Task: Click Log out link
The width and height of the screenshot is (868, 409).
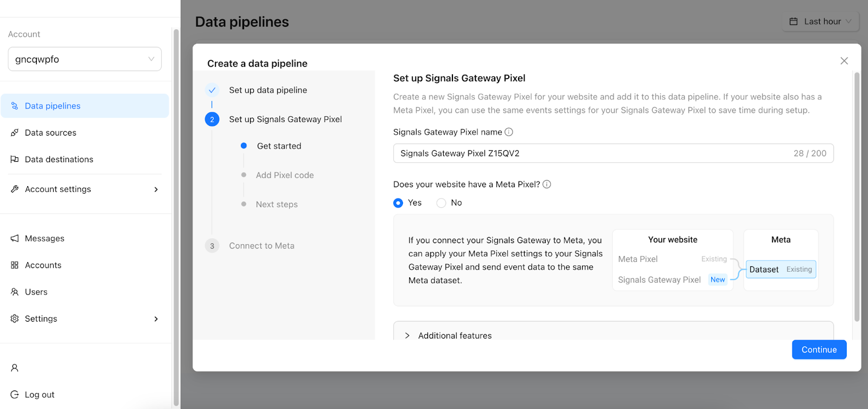Action: point(40,394)
